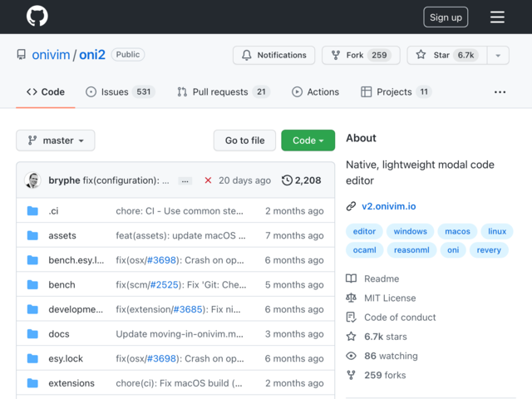Screen dimensions: 532x399
Task: Select the oni topic tag
Action: (453, 250)
